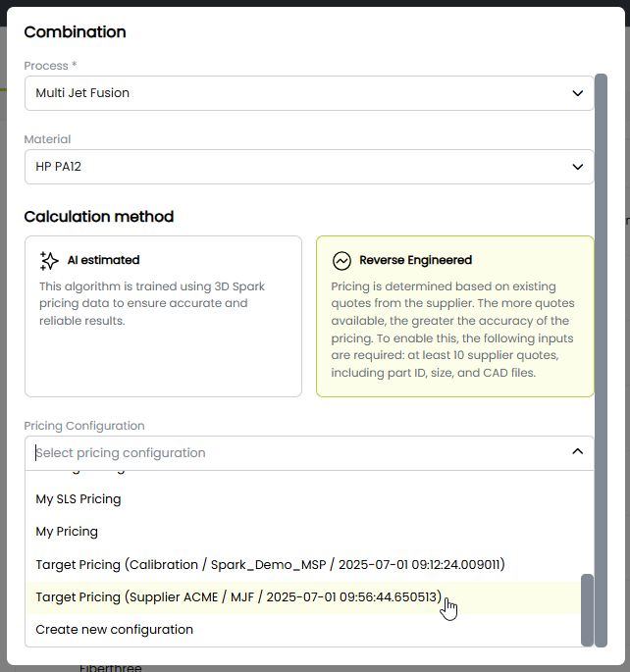
Task: Open the Process dropdown showing Multi Jet Fusion
Action: 294,93
